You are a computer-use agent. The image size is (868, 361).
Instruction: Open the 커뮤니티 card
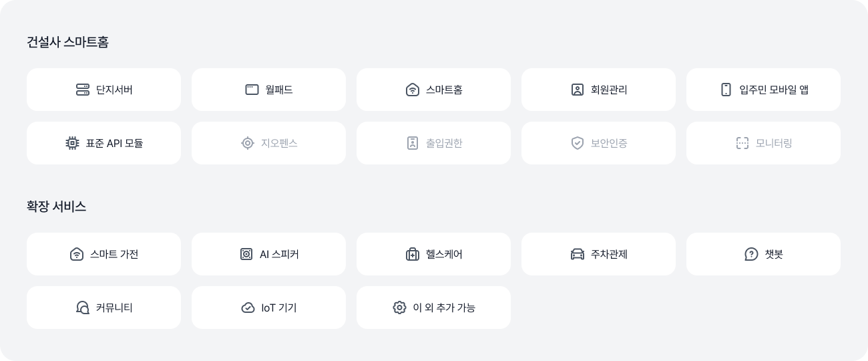point(103,308)
